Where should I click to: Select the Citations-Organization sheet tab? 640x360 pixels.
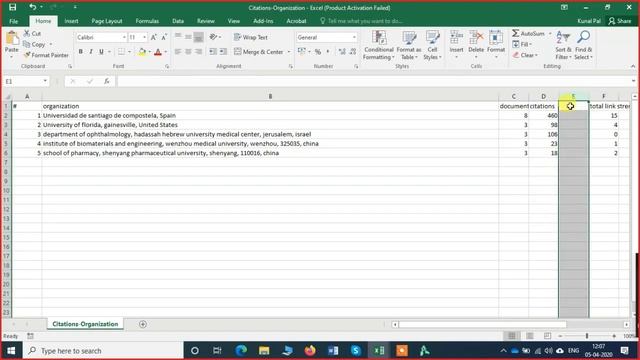pyautogui.click(x=85, y=324)
